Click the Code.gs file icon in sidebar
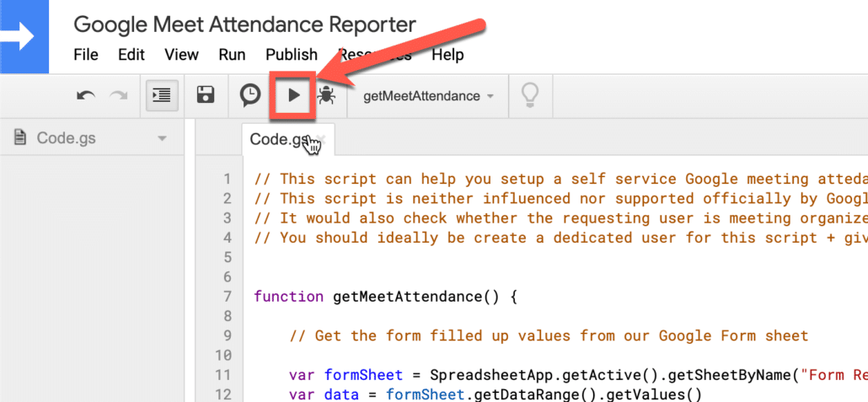Image resolution: width=868 pixels, height=402 pixels. (x=20, y=138)
